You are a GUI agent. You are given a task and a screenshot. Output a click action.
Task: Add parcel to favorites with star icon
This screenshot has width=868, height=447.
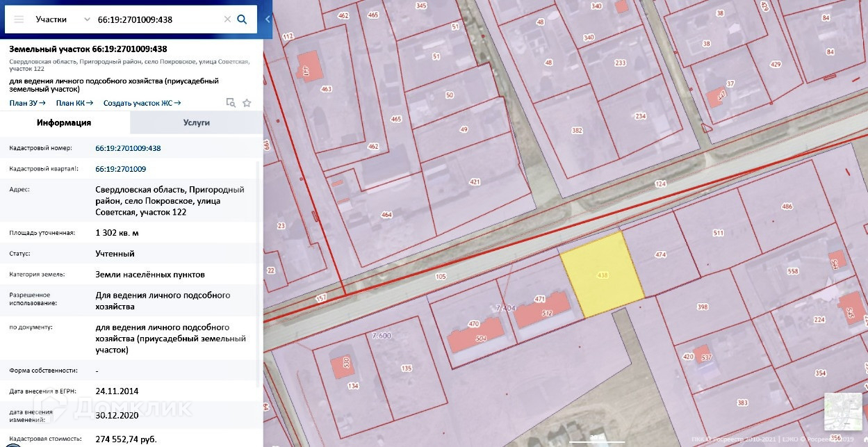tap(247, 103)
